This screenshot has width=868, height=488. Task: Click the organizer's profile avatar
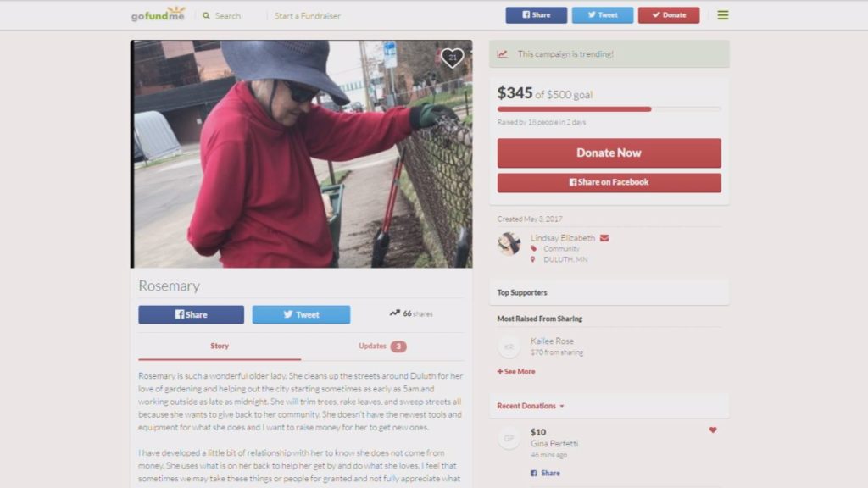(509, 243)
